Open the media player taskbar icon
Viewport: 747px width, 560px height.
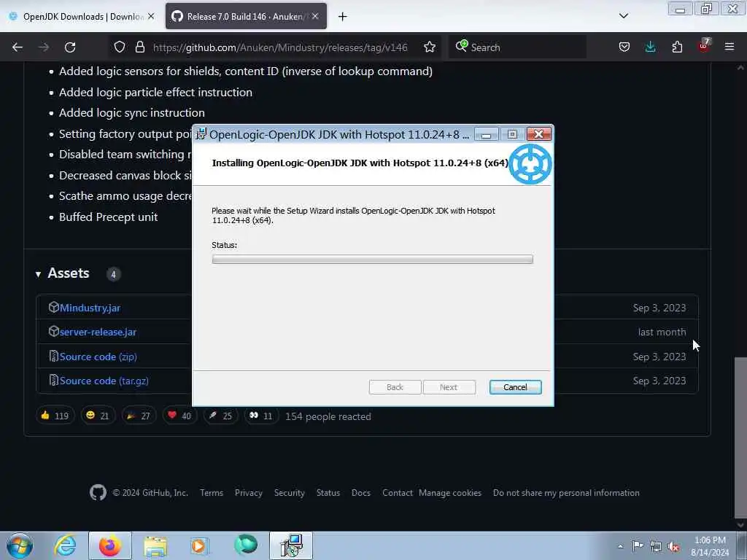point(199,545)
